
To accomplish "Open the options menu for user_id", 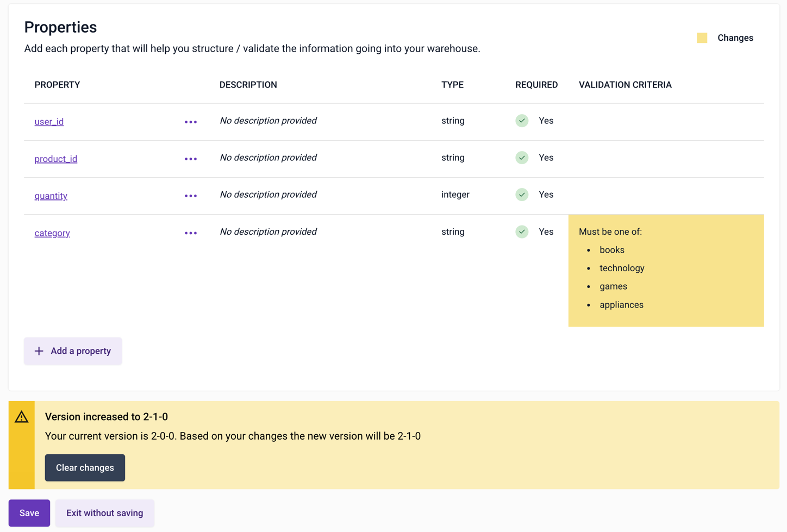I will (x=191, y=122).
